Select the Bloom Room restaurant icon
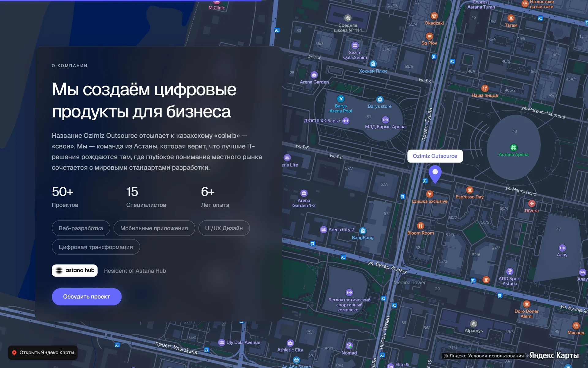 (x=420, y=226)
